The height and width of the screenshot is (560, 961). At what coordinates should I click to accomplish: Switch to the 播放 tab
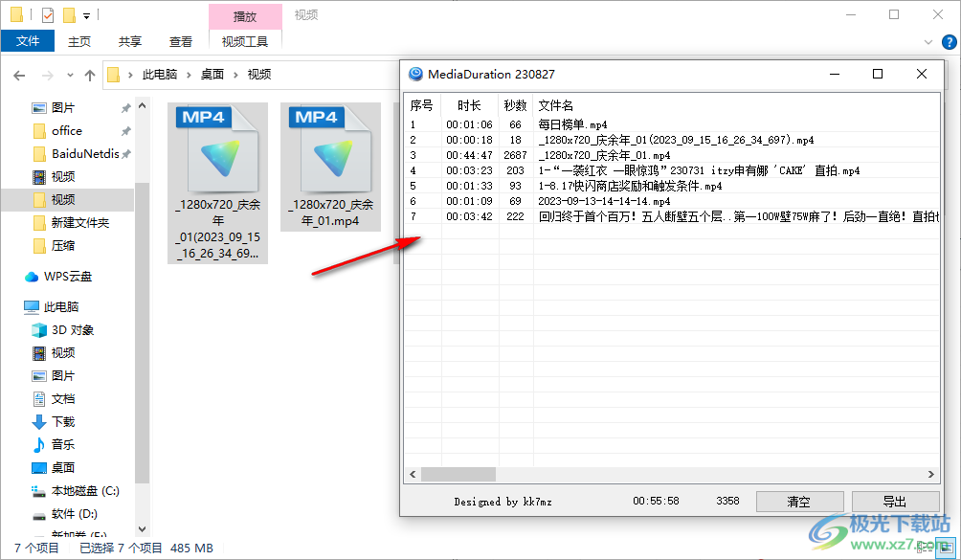pyautogui.click(x=245, y=16)
